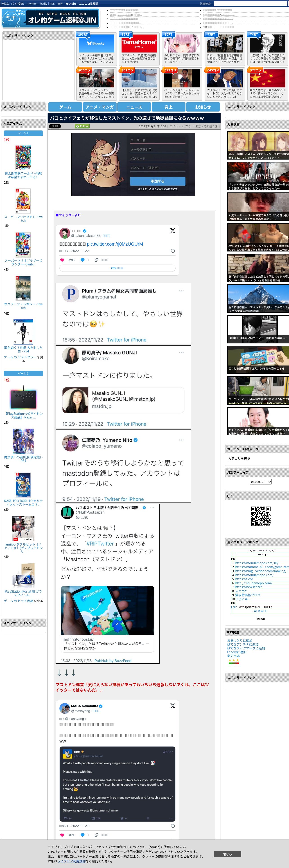Click link icon in MASA Nakamura tweet
This screenshot has height=868, width=289.
click(x=97, y=835)
